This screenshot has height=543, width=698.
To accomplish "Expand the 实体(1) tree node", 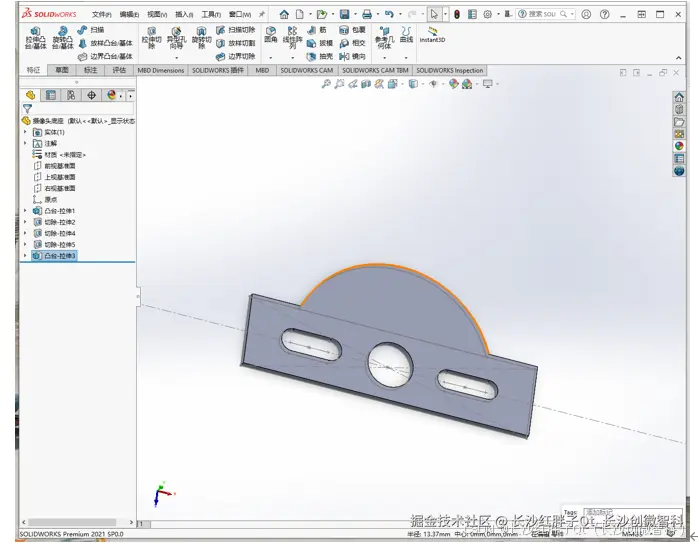I will [x=26, y=132].
